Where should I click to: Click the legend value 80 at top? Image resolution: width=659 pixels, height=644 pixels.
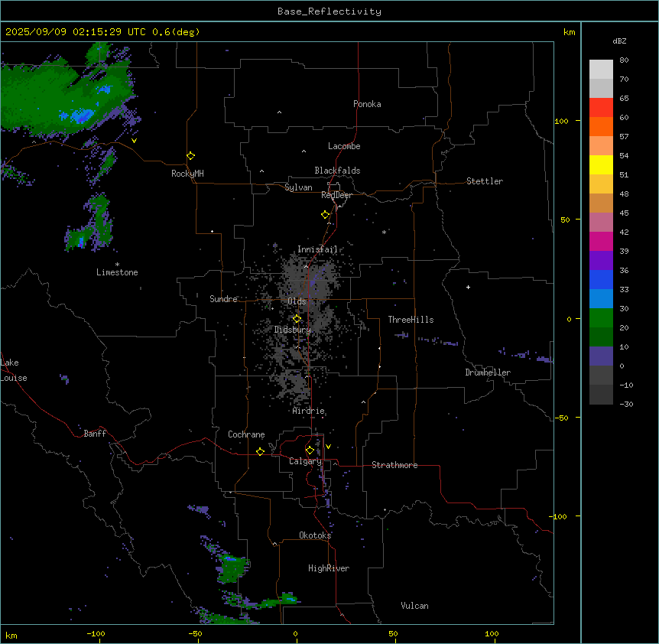(x=624, y=60)
